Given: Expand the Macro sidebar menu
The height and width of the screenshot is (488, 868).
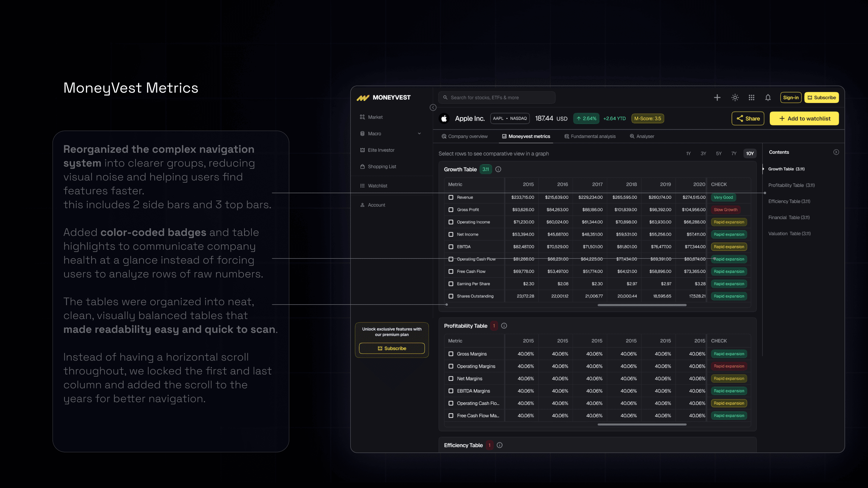Looking at the screenshot, I should 419,134.
